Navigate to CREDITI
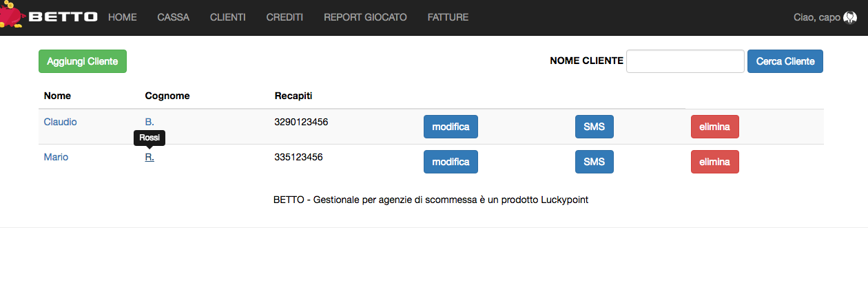868x307 pixels. tap(285, 17)
